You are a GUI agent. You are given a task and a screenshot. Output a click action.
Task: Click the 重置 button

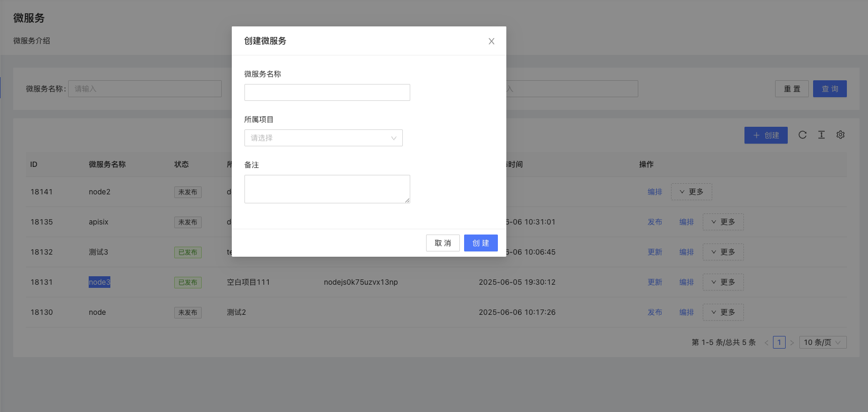(791, 89)
